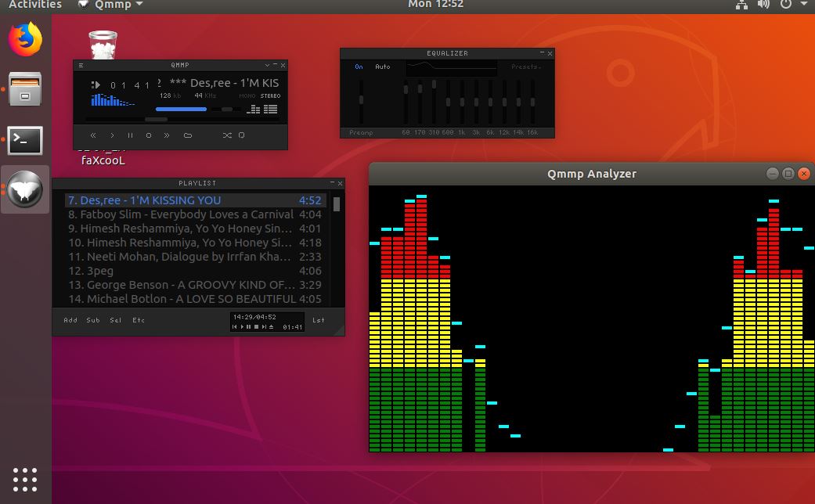Click the hamburger menu icon in Qmmp titlebar
Viewport: 815px width, 504px height.
[x=81, y=65]
